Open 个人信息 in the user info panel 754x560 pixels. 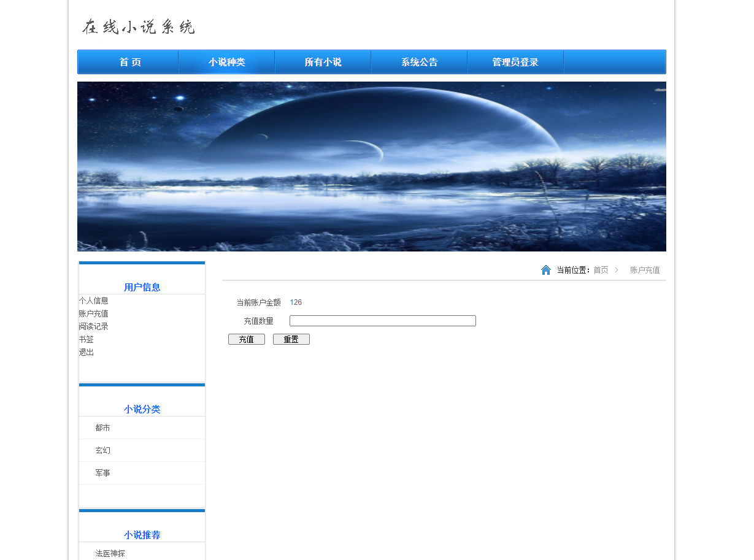click(x=93, y=301)
